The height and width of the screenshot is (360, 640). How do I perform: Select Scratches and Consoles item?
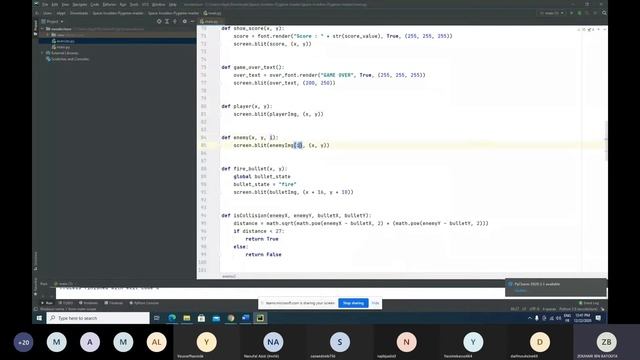[x=70, y=59]
